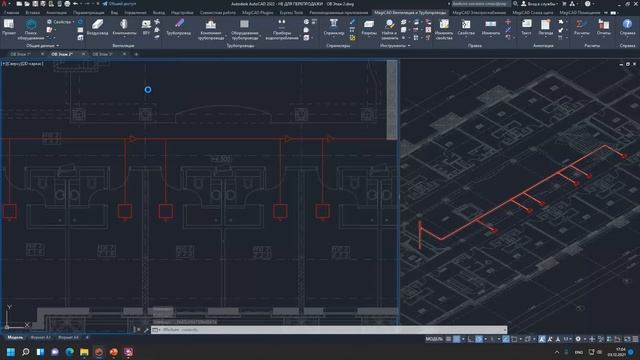Toggle polar tracking in status bar
The image size is (640, 360).
479,339
